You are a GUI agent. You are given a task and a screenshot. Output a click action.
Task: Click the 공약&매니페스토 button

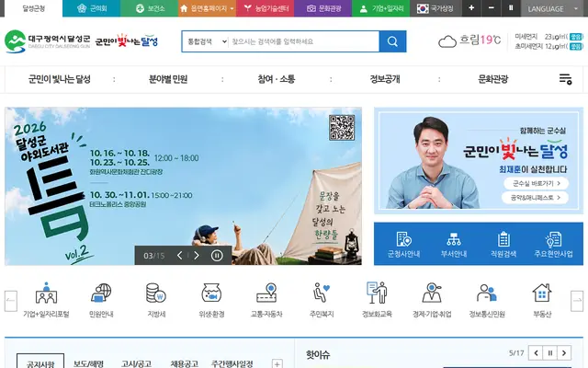[x=536, y=198]
